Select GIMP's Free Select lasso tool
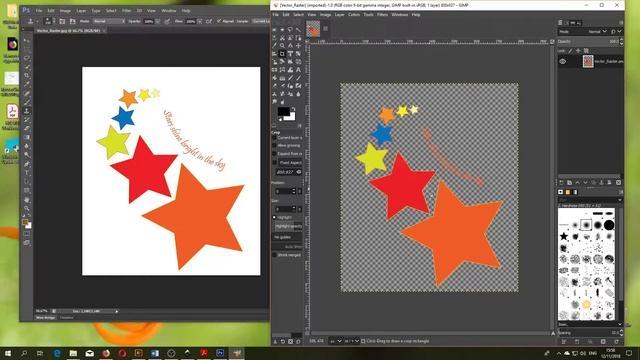Viewport: 640px width, 360px height. tap(290, 29)
